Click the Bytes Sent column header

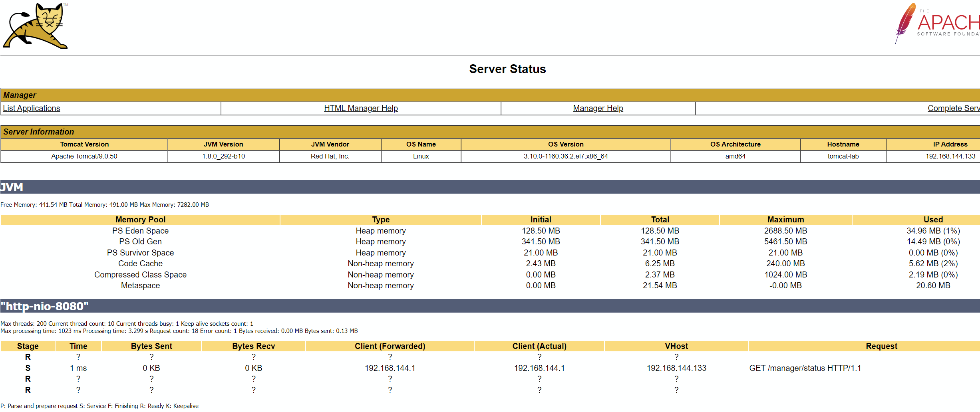[x=151, y=346]
